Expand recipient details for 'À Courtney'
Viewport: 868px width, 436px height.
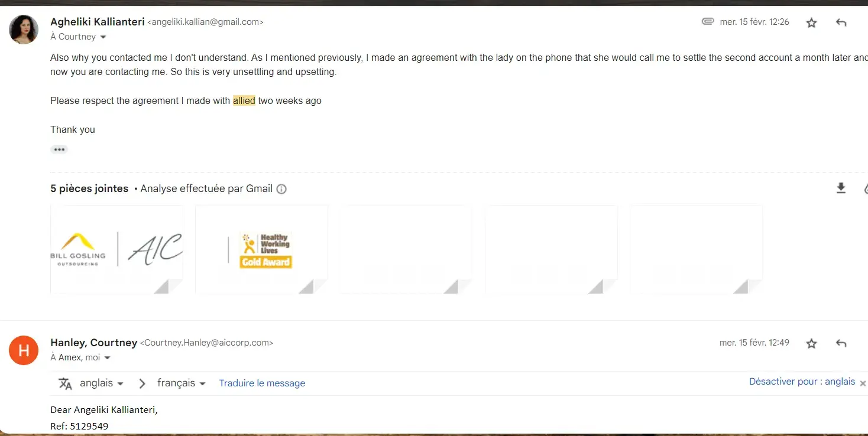pos(103,37)
